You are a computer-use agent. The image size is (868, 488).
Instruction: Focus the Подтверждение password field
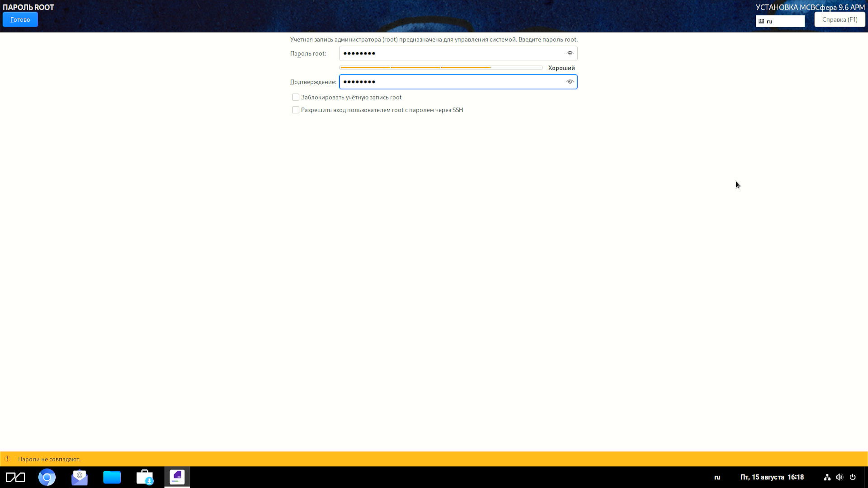(x=452, y=82)
